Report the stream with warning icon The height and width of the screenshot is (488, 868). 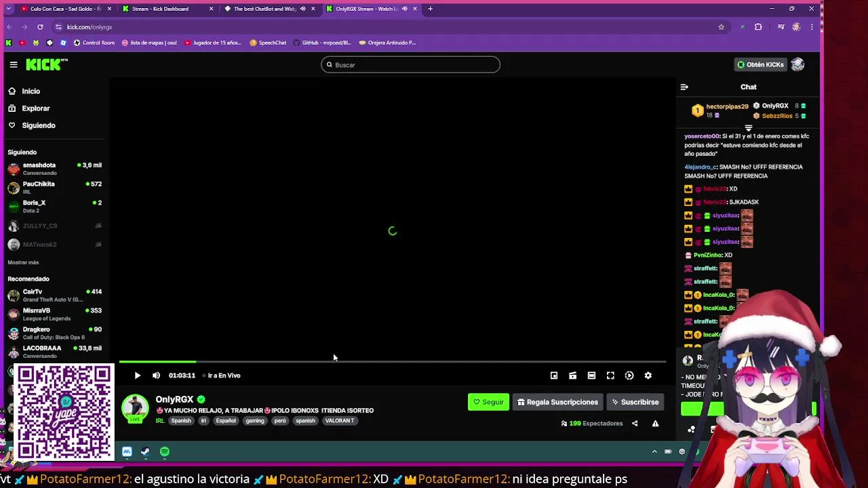pyautogui.click(x=655, y=424)
